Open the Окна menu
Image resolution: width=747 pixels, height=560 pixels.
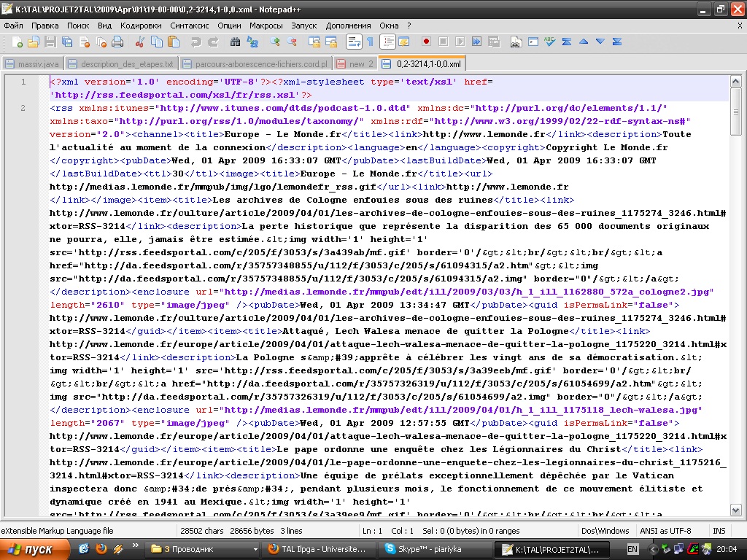pyautogui.click(x=389, y=26)
